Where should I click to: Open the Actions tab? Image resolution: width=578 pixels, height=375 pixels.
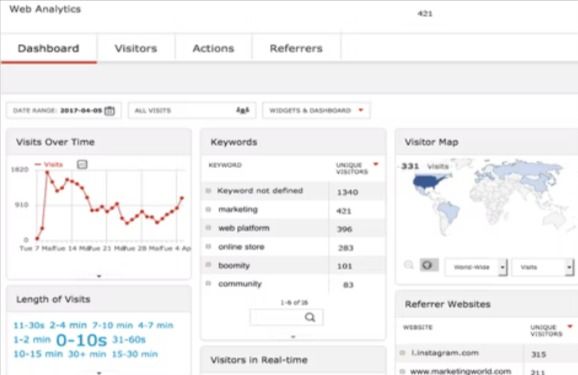coord(213,48)
